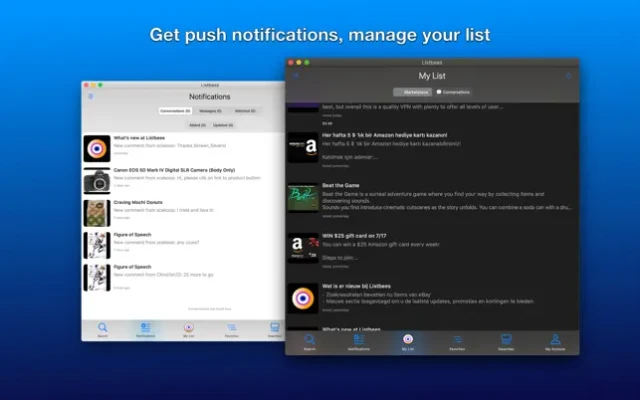Click Search icon in light Notifications window
The width and height of the screenshot is (640, 400).
point(102,329)
